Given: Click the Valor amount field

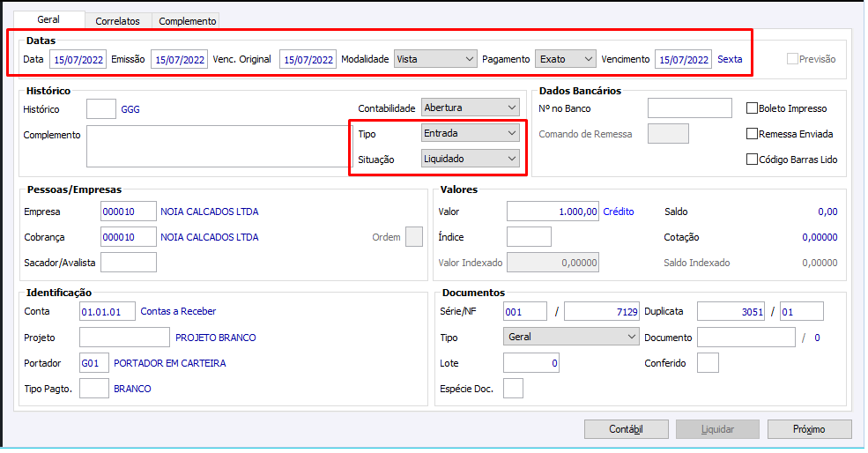Looking at the screenshot, I should click(553, 212).
